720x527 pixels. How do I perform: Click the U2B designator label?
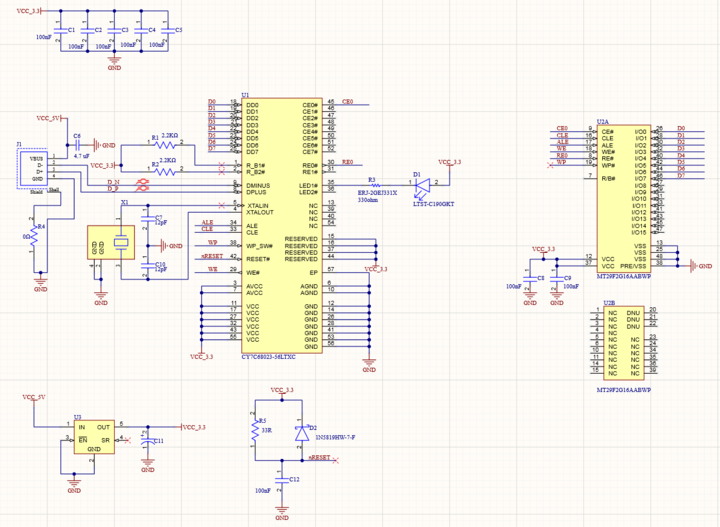coord(609,303)
